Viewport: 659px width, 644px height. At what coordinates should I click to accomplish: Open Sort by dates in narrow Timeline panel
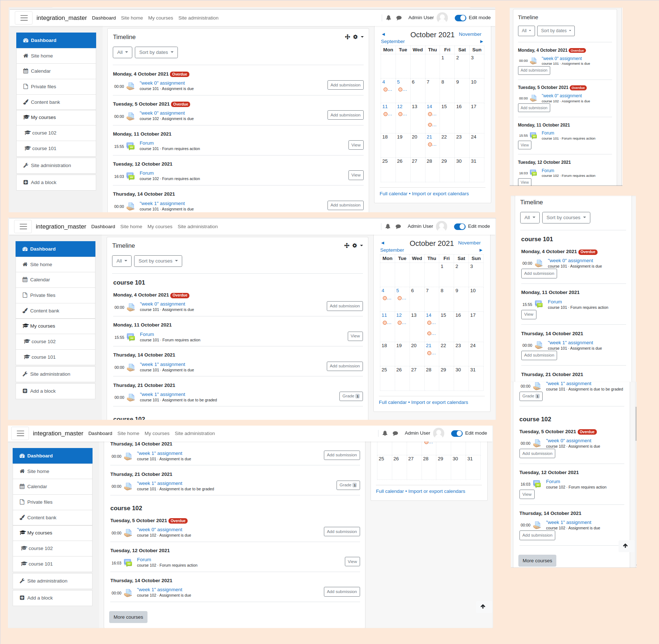click(x=556, y=31)
